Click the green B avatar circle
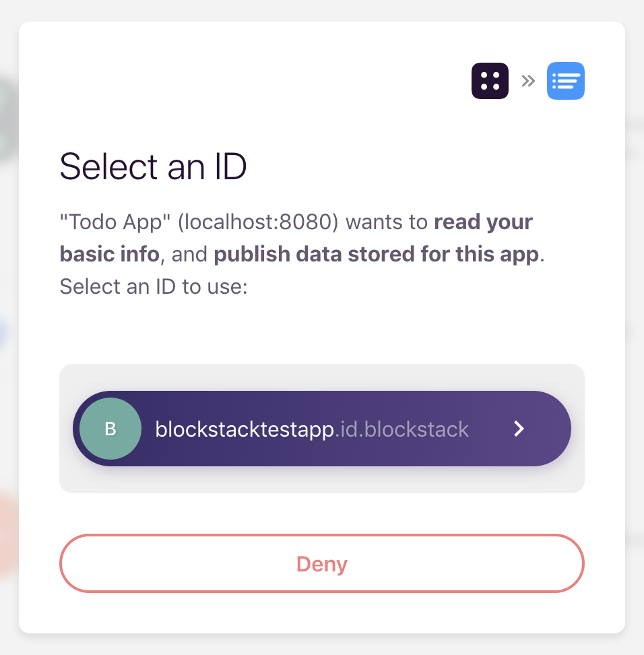The image size is (644, 655). click(x=110, y=429)
